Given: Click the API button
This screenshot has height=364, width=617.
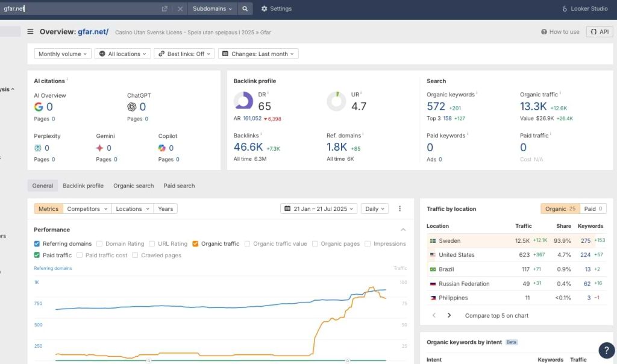Looking at the screenshot, I should point(599,32).
